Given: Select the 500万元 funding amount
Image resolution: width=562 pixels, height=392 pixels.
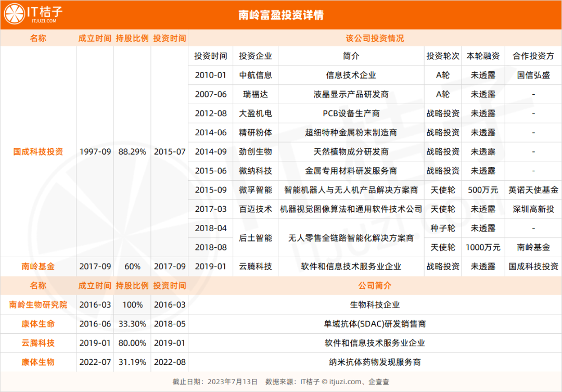Looking at the screenshot, I should point(483,190).
